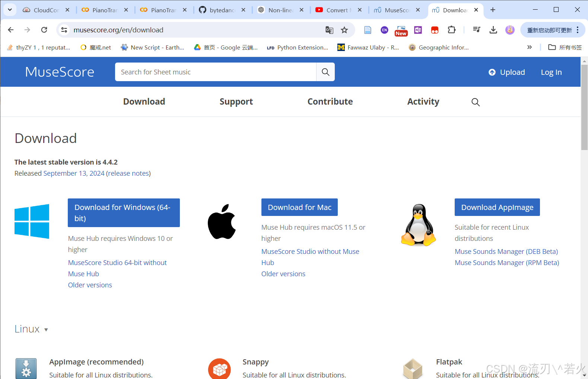Open the Extensions puzzle-piece menu

[451, 30]
